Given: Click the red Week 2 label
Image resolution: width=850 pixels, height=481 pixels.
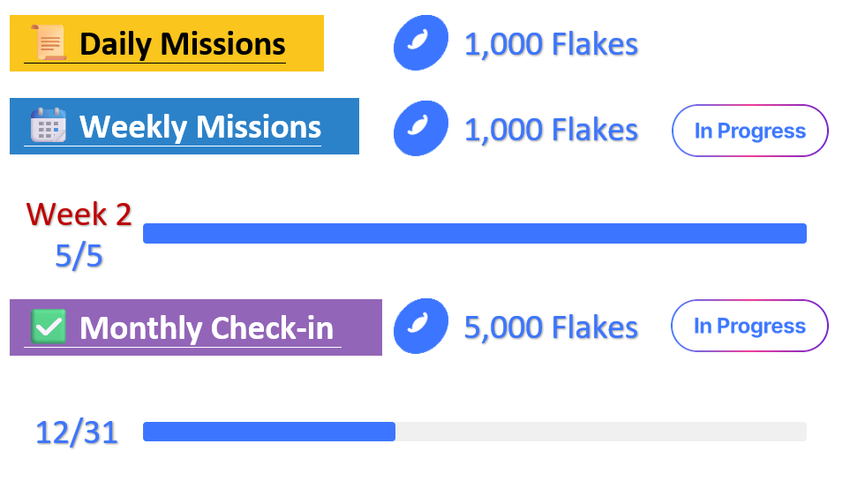Looking at the screenshot, I should (x=79, y=213).
